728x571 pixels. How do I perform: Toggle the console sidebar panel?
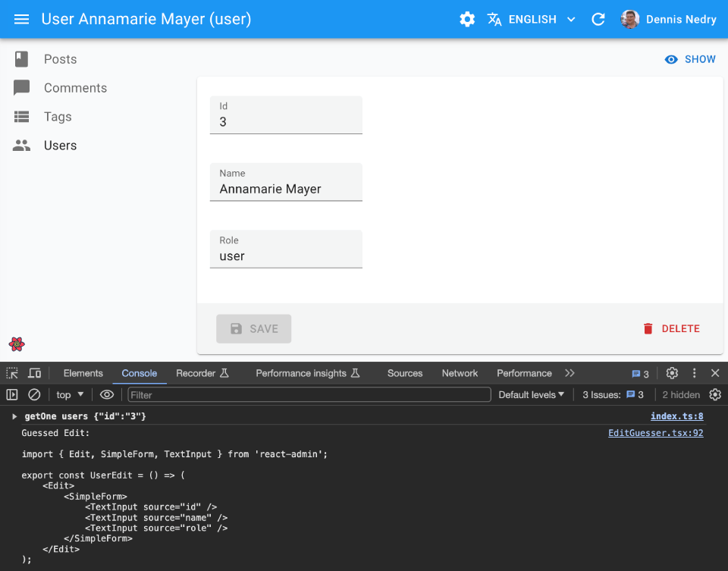(12, 394)
